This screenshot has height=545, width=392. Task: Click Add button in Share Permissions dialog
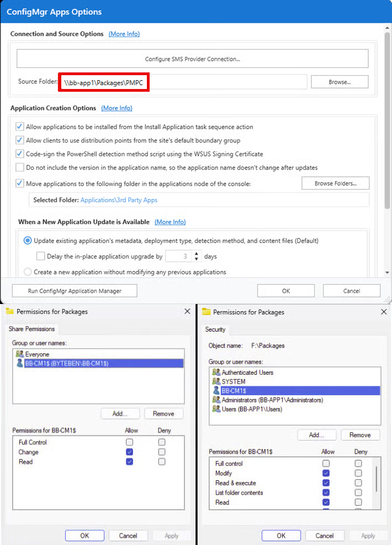point(120,413)
